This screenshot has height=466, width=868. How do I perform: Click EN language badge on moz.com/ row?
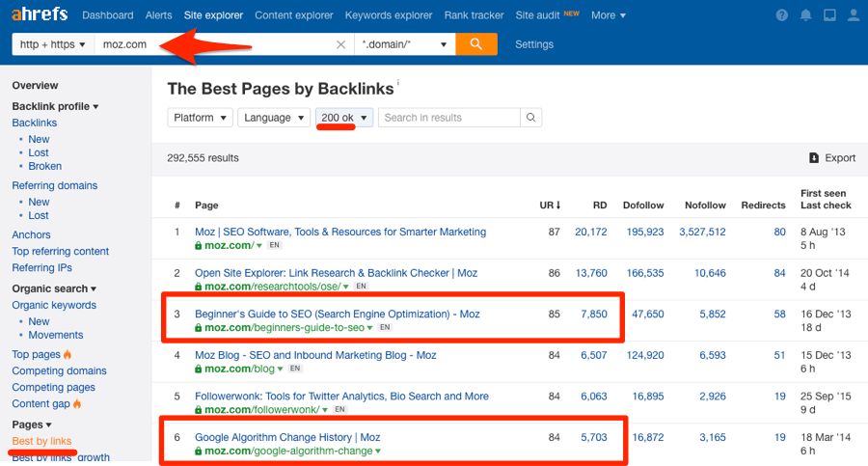[275, 245]
